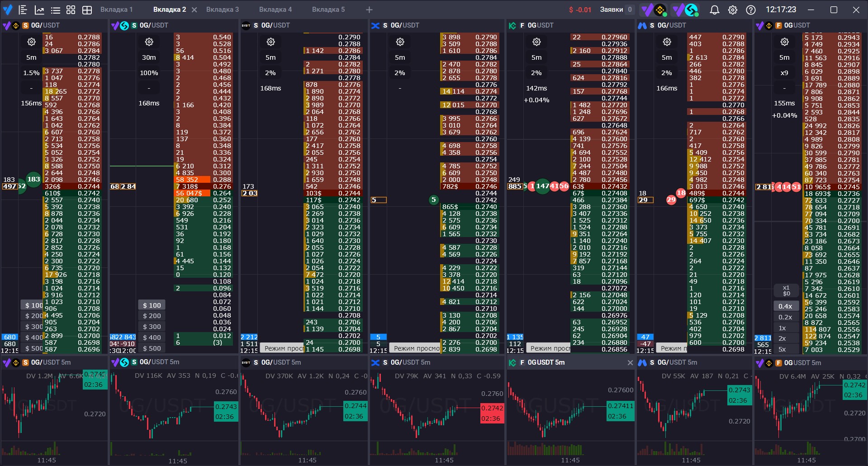Open the Заявки orders button
This screenshot has height=466, width=868.
pyautogui.click(x=617, y=10)
